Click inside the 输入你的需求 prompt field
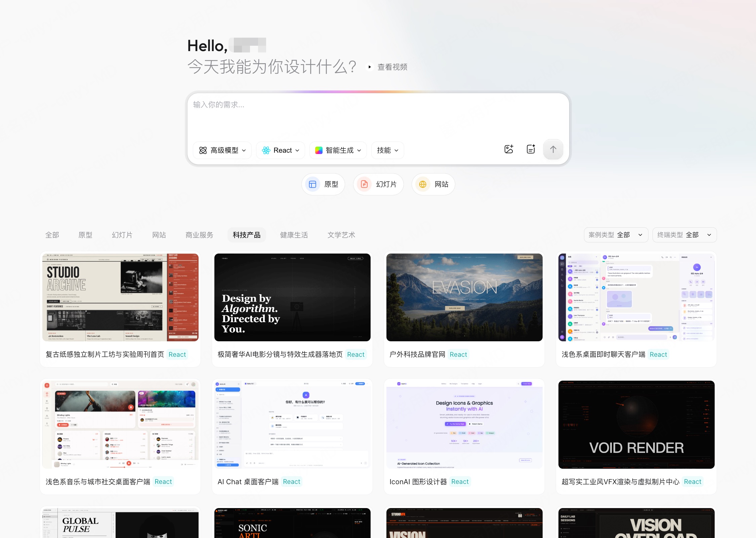Image resolution: width=756 pixels, height=538 pixels. tap(378, 116)
